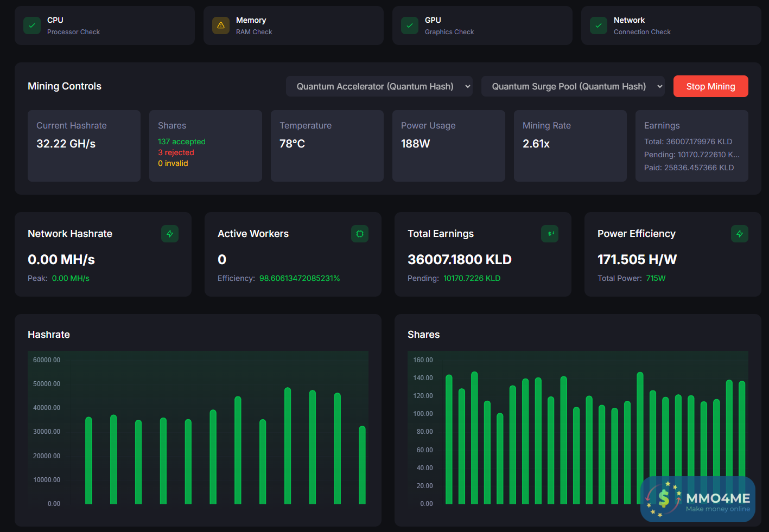Screen dimensions: 769x532
Task: Select the Current Hashrate 32.22 GH/s value
Action: tap(66, 144)
